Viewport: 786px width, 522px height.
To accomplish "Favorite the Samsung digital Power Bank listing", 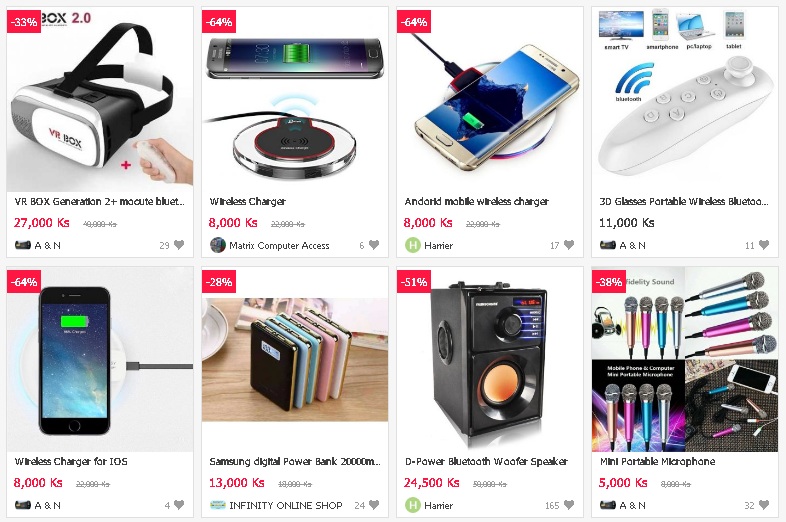I will (374, 505).
